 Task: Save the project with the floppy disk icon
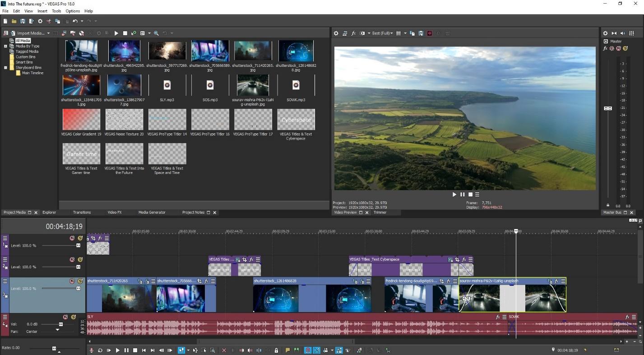pyautogui.click(x=23, y=21)
